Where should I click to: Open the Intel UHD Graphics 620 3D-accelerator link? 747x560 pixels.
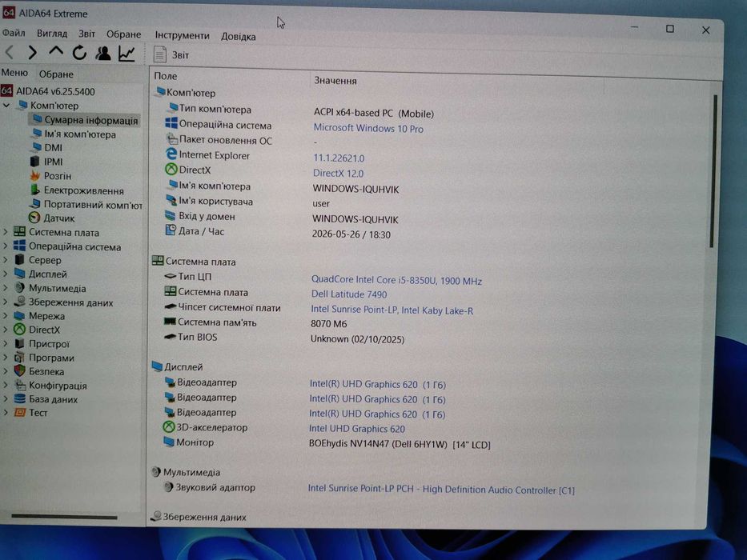pyautogui.click(x=357, y=429)
